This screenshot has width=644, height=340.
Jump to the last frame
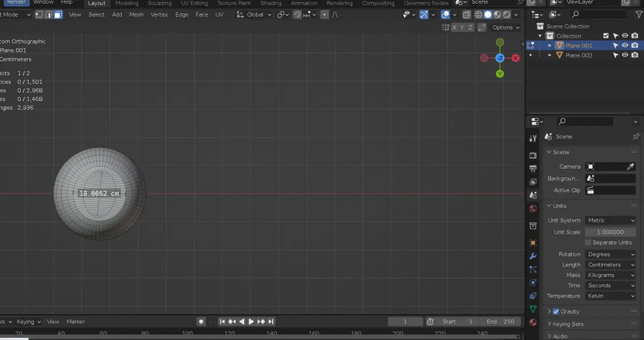click(271, 321)
